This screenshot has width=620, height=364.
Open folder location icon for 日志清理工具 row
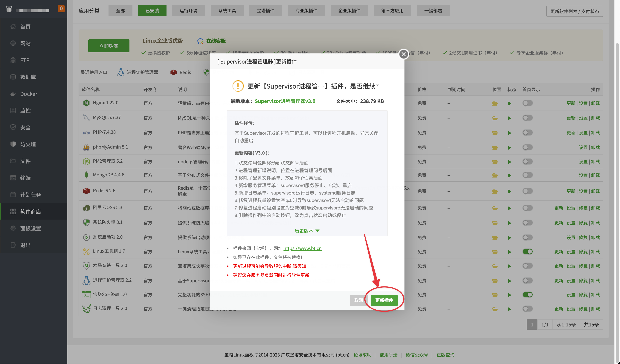click(495, 309)
